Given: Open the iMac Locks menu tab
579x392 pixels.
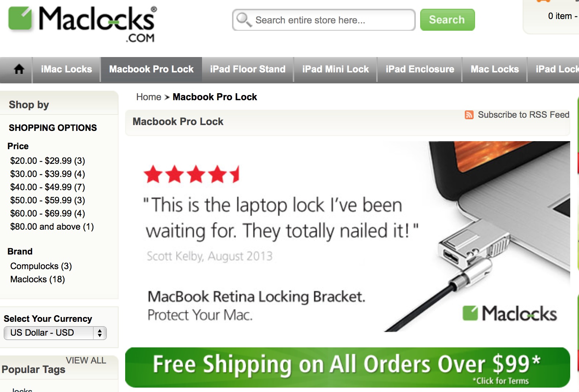Looking at the screenshot, I should pyautogui.click(x=67, y=69).
